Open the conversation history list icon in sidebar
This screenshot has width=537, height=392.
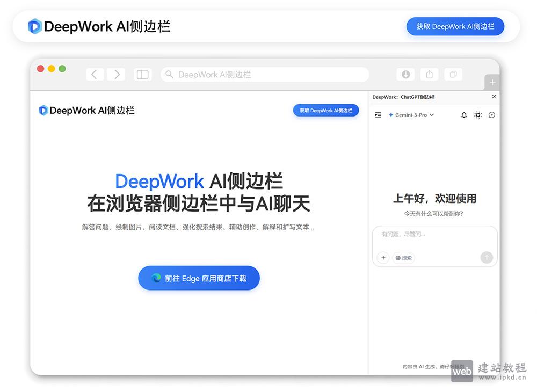coord(378,114)
